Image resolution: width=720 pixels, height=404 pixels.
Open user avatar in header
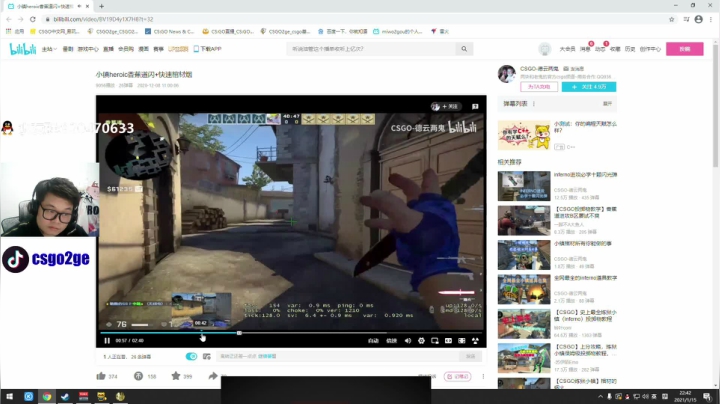(x=545, y=49)
